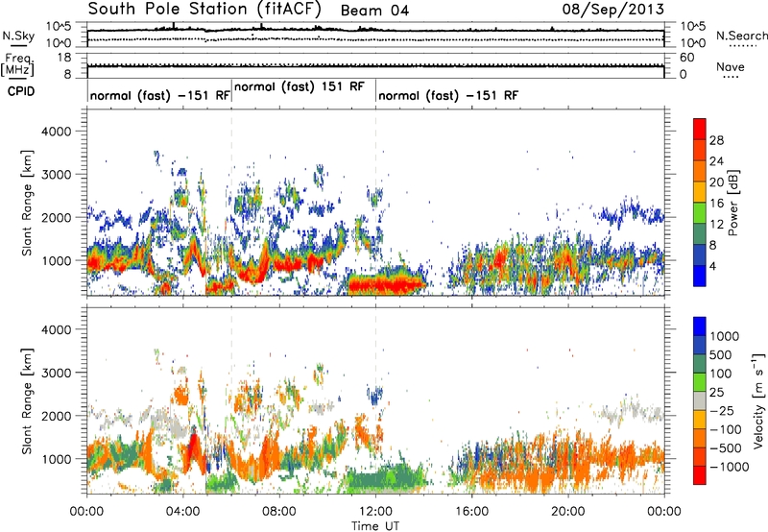Click the "100" tick on Velocity color bar

(x=721, y=374)
